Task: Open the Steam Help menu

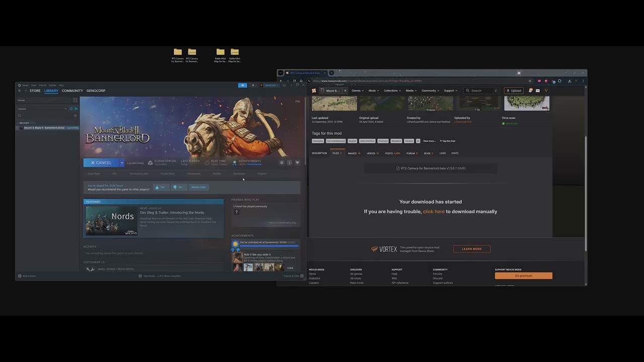Action: click(61, 85)
